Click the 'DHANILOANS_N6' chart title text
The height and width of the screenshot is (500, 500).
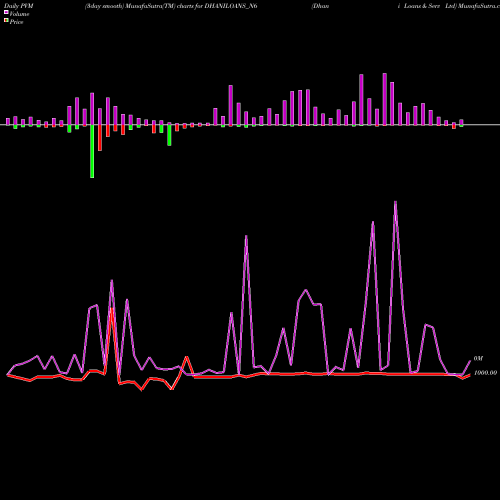(x=231, y=6)
